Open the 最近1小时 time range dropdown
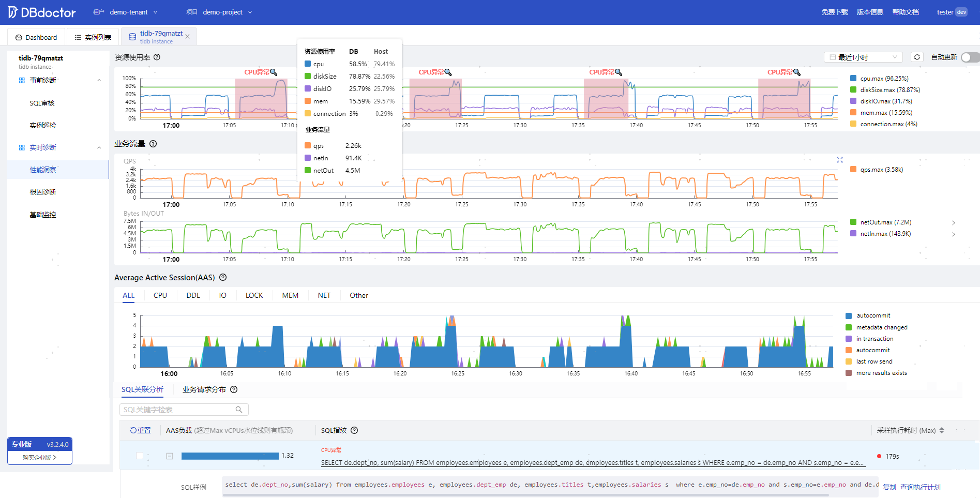 click(x=863, y=57)
